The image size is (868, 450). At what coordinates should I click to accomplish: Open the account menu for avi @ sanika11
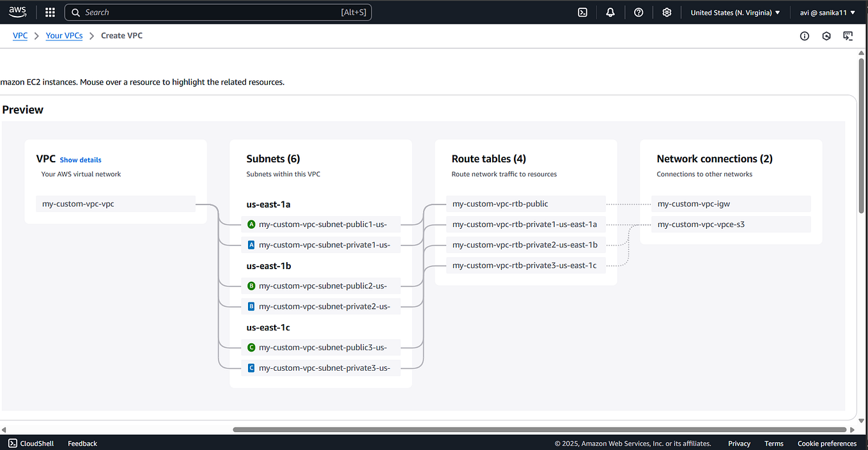click(827, 12)
